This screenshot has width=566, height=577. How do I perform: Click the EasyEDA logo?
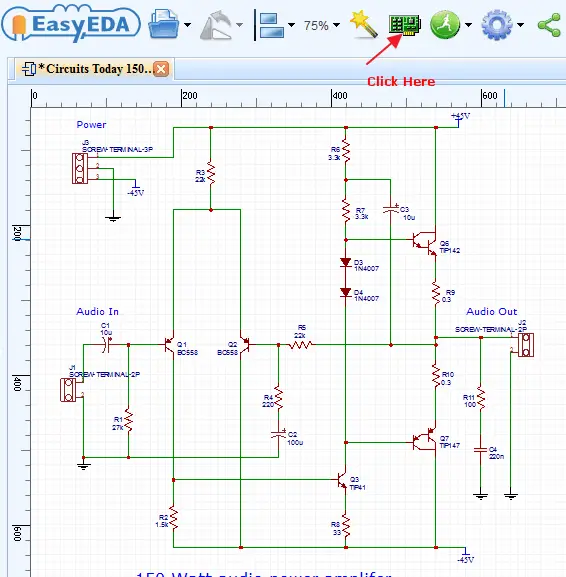71,23
